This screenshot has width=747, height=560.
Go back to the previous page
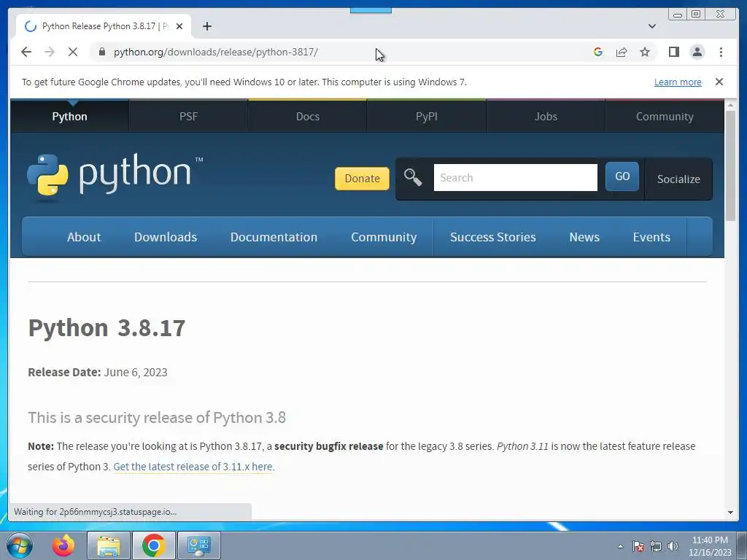point(26,52)
